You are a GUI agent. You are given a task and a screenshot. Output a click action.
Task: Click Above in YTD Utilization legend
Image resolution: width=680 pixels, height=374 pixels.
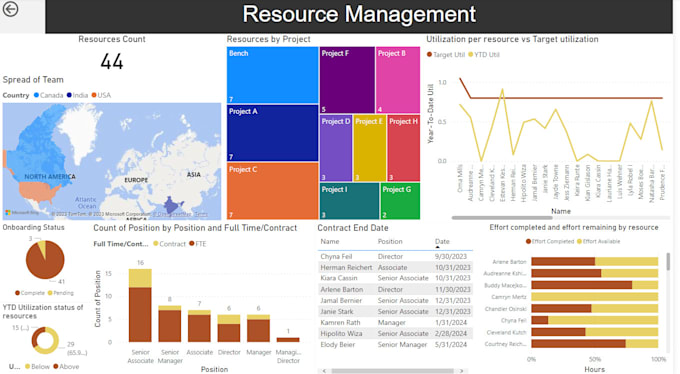(66, 367)
